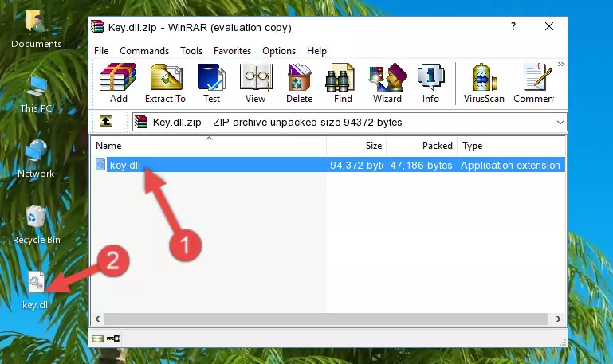Open the Comment tool
This screenshot has width=613, height=364.
coord(534,84)
